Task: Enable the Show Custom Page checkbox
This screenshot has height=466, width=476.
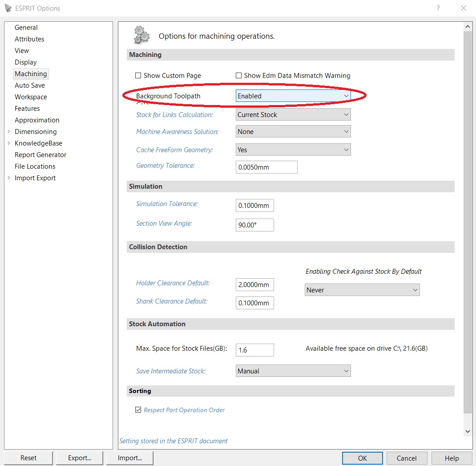Action: coord(138,75)
